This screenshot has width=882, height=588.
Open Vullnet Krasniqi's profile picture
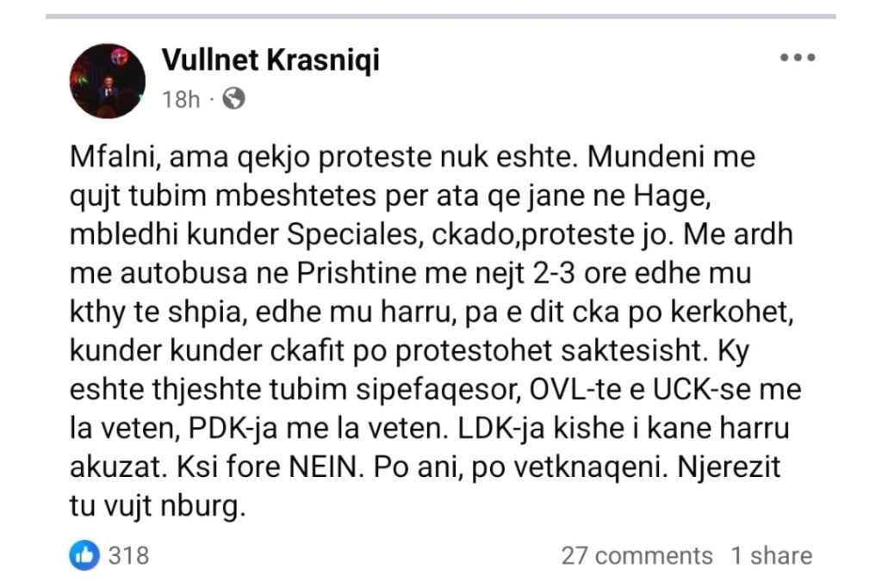point(108,80)
